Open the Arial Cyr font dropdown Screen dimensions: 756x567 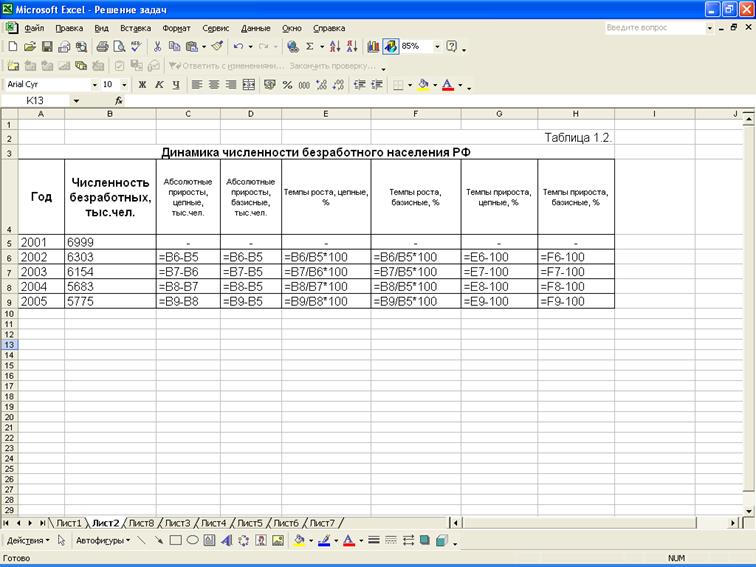tap(96, 85)
